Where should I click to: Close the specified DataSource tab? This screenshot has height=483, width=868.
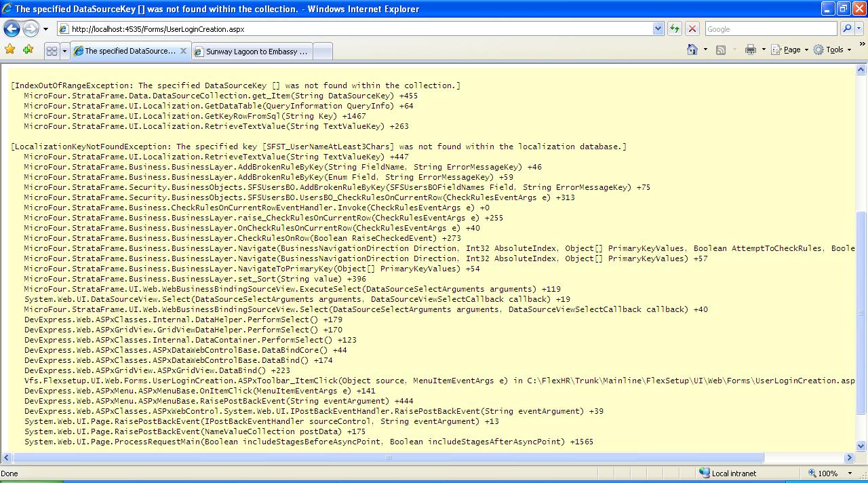183,51
